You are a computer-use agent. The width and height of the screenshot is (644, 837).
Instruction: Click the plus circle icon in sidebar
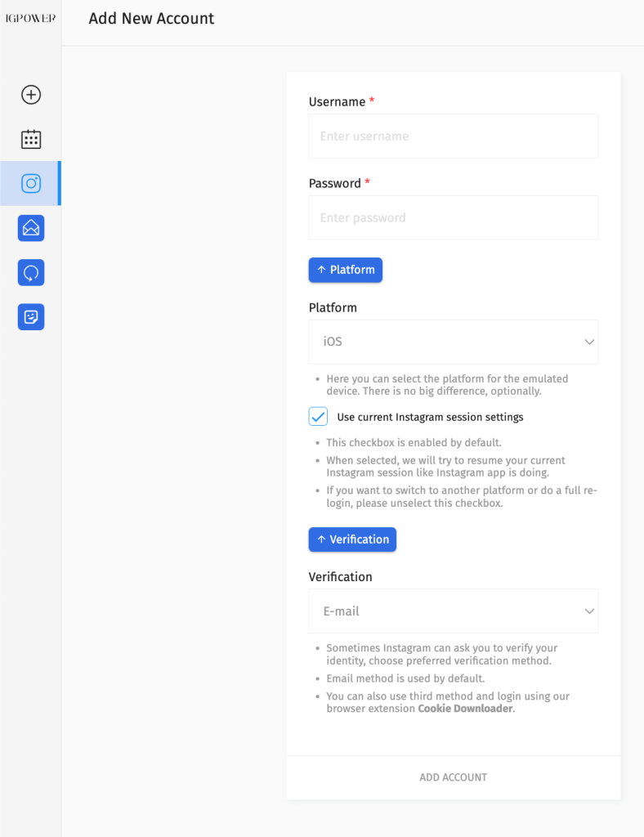(x=31, y=95)
